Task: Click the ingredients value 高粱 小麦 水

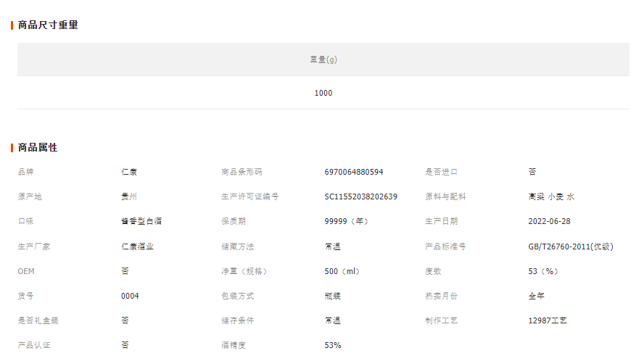Action: click(x=551, y=197)
